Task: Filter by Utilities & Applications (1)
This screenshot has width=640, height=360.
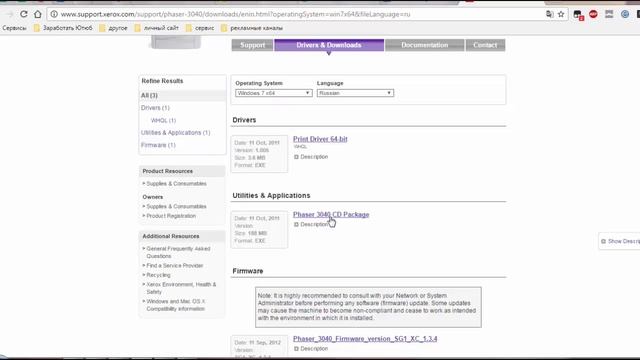Action: pyautogui.click(x=176, y=133)
